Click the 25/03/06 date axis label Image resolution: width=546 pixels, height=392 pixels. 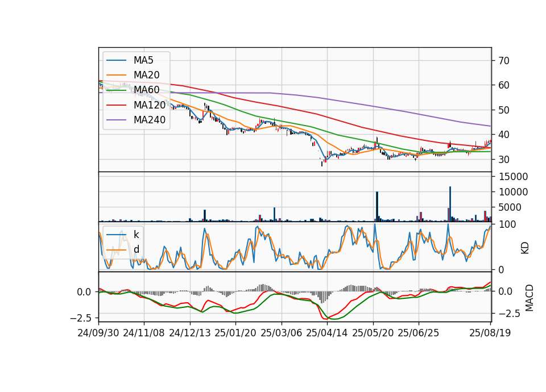click(281, 333)
